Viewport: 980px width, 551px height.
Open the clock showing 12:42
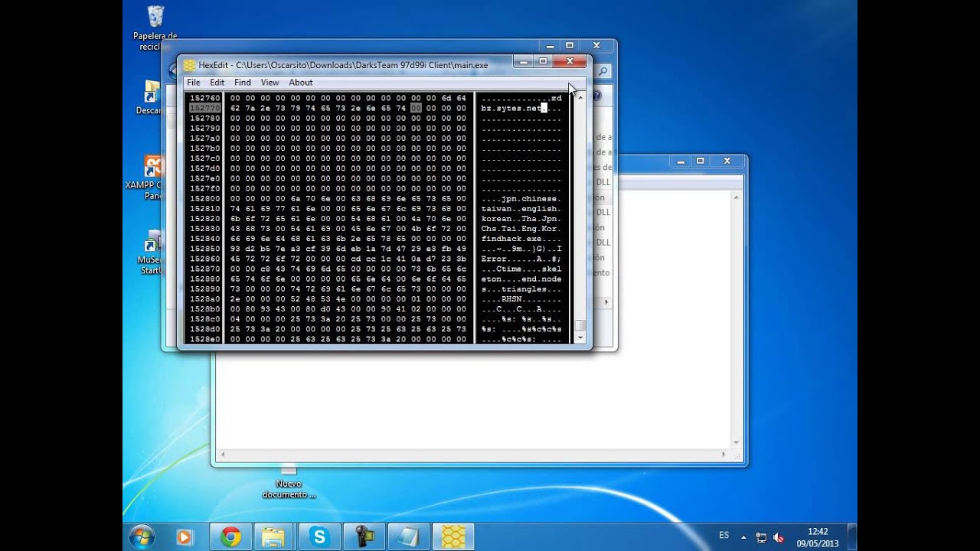(818, 537)
